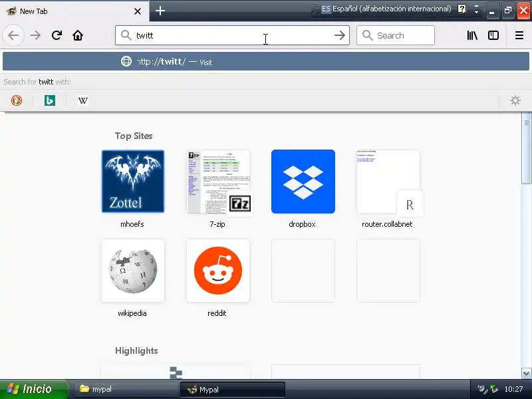Open the dropbox top site tile
The height and width of the screenshot is (399, 532).
tap(303, 182)
